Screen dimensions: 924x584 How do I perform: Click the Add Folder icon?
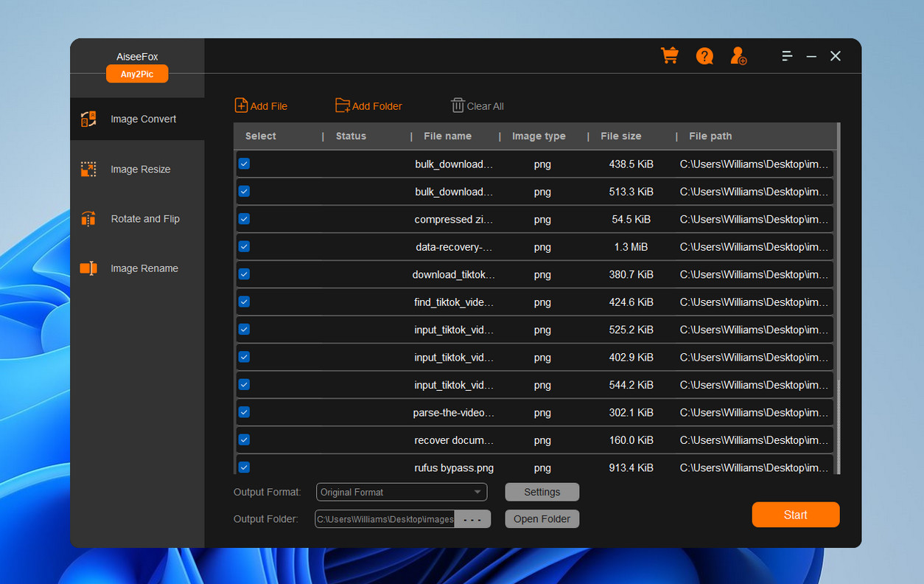(x=343, y=105)
